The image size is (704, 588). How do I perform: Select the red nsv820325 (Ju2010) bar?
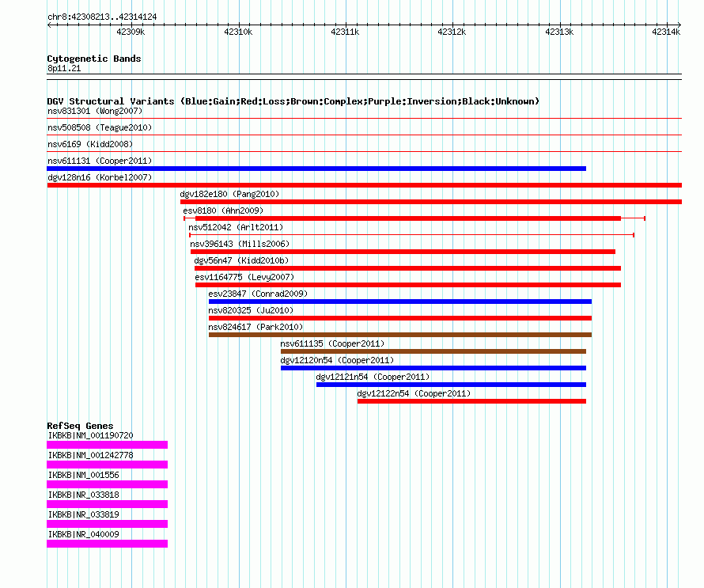400,318
